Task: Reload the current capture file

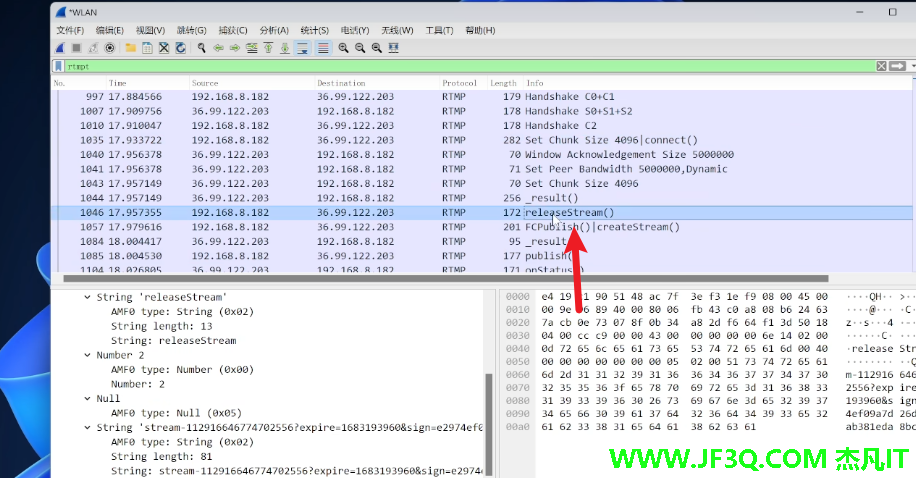Action: (180, 47)
